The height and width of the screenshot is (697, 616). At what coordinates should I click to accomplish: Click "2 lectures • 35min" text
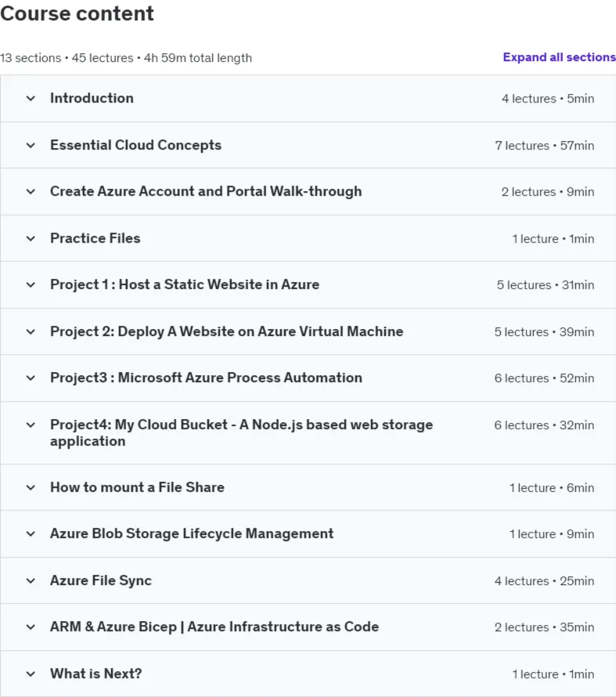click(x=545, y=627)
